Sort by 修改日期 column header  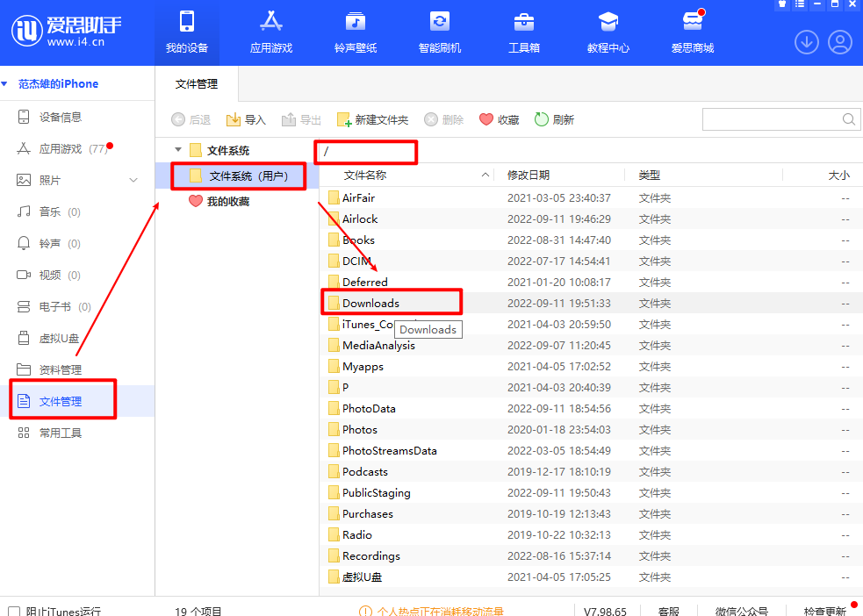pyautogui.click(x=529, y=175)
